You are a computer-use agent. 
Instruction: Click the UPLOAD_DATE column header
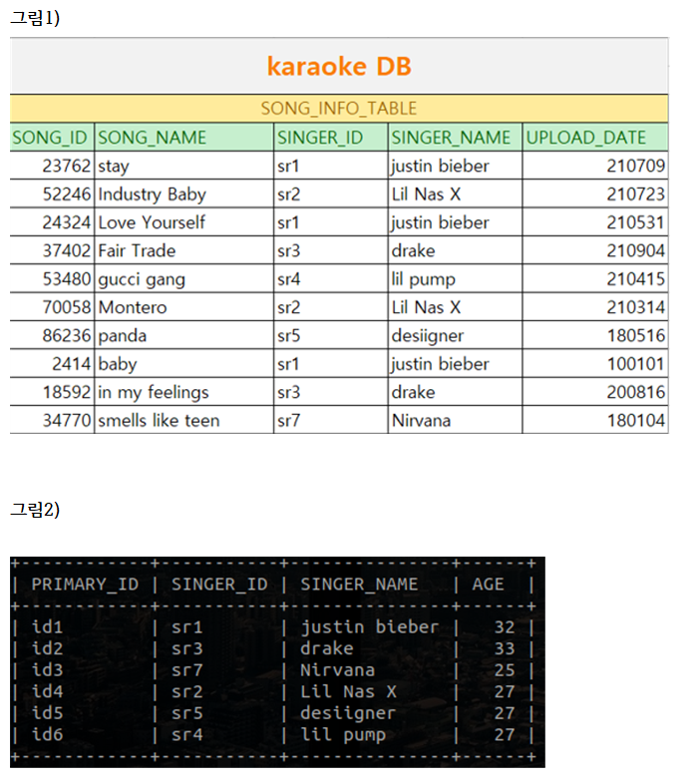pyautogui.click(x=595, y=138)
